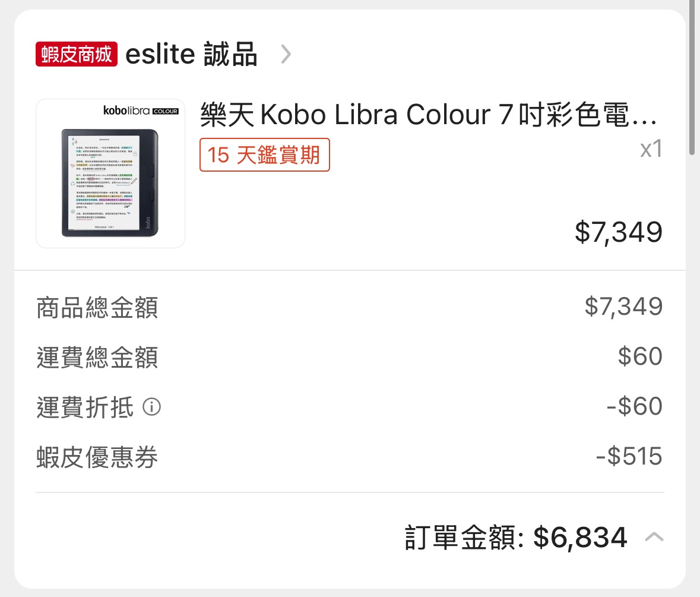Tap the 訂單金額: $6,834 total
Viewport: 700px width, 597px height.
tap(515, 538)
